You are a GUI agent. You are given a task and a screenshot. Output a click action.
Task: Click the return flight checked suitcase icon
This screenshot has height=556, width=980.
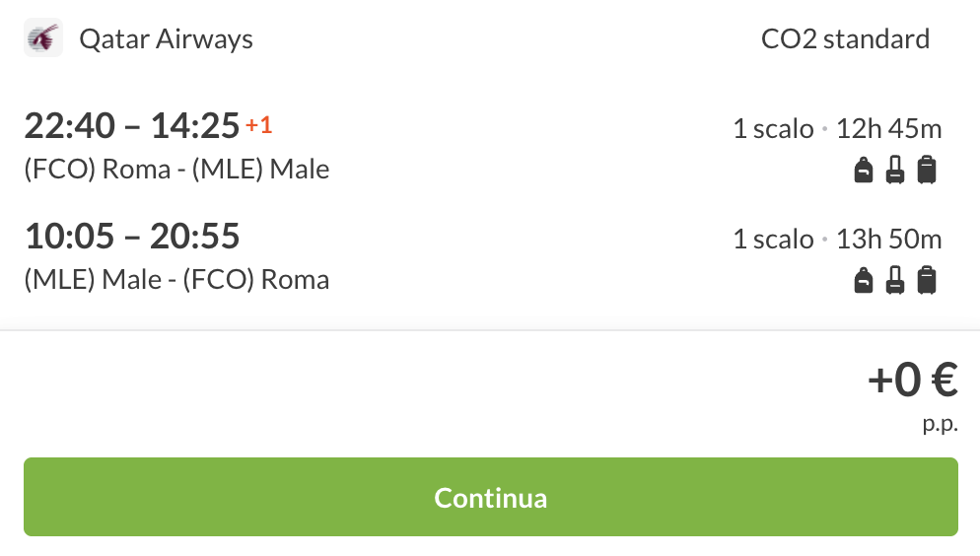[x=926, y=281]
